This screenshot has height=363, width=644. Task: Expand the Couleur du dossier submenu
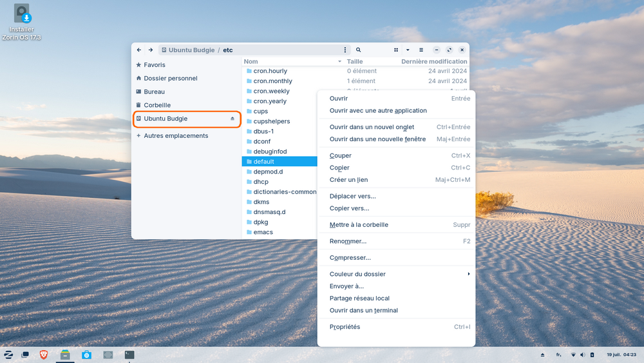[399, 274]
